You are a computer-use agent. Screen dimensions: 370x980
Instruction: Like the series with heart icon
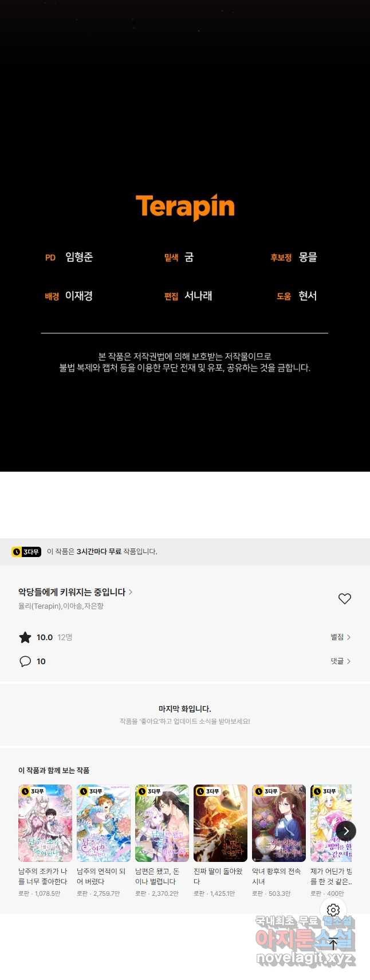[344, 599]
